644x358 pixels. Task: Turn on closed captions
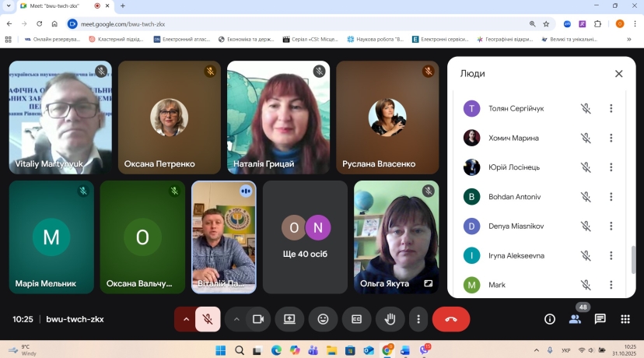tap(356, 319)
